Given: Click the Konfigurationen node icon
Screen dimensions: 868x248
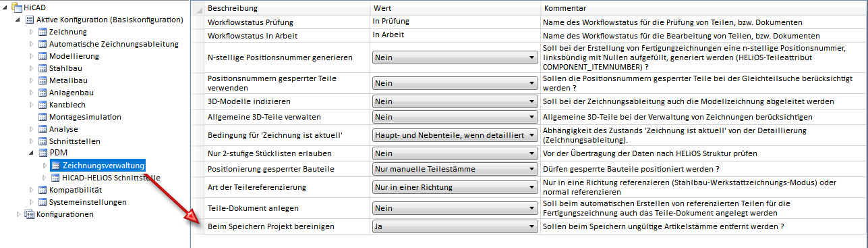Looking at the screenshot, I should pos(29,214).
